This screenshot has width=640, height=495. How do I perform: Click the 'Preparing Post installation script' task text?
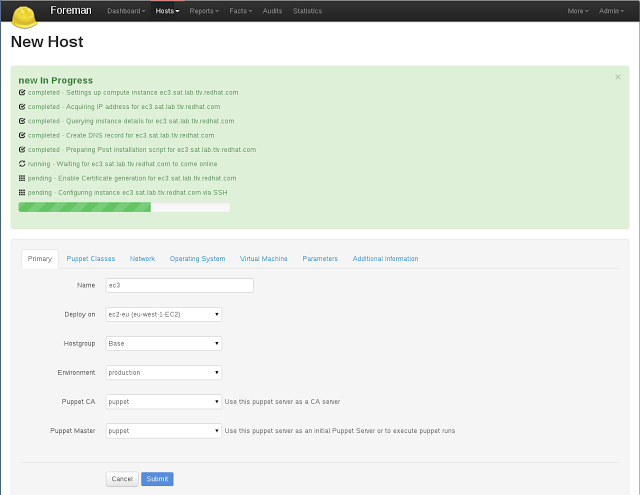pos(161,150)
